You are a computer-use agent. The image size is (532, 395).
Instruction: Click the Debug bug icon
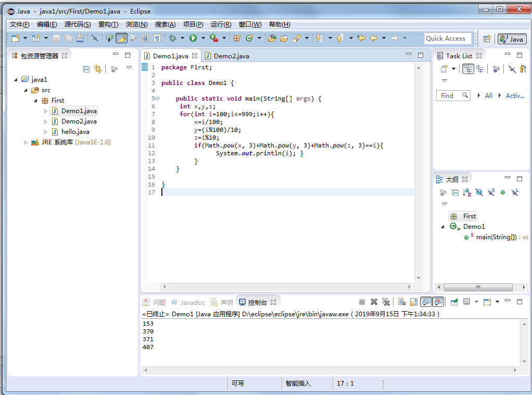click(173, 38)
